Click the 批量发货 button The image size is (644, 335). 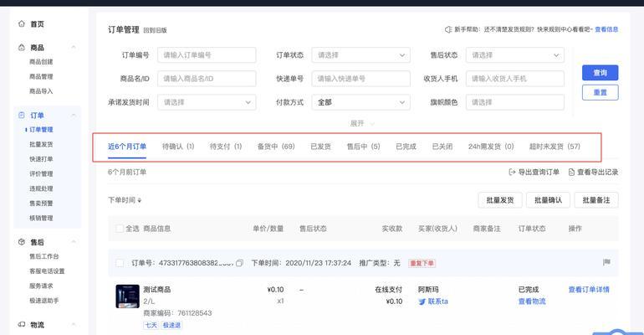click(500, 200)
